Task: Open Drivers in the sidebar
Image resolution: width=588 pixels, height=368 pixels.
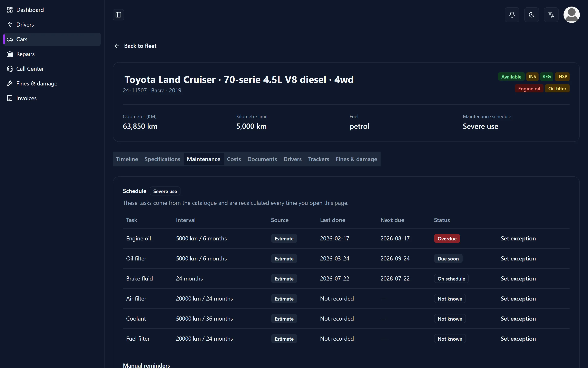Action: coord(25,25)
